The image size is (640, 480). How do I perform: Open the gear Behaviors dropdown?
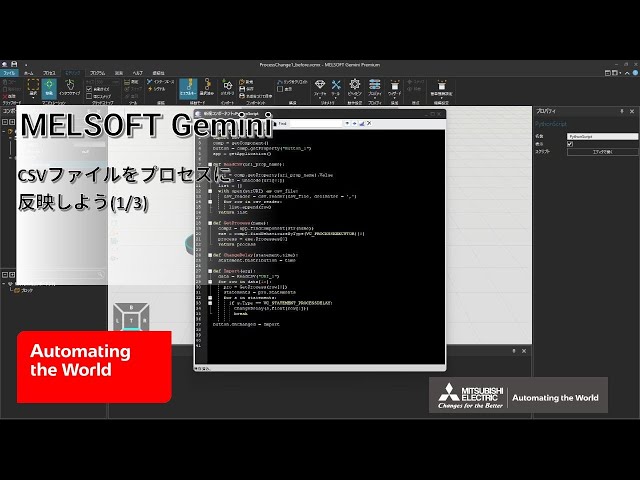click(x=355, y=88)
